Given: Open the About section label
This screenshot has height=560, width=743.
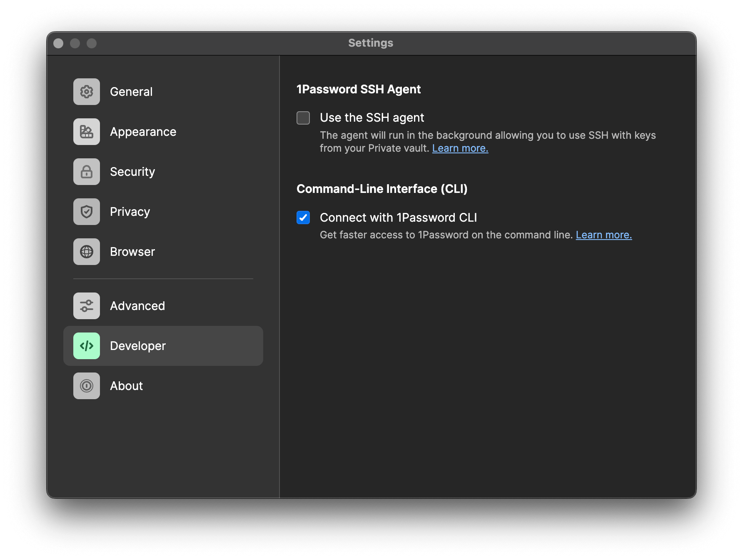Looking at the screenshot, I should point(126,386).
